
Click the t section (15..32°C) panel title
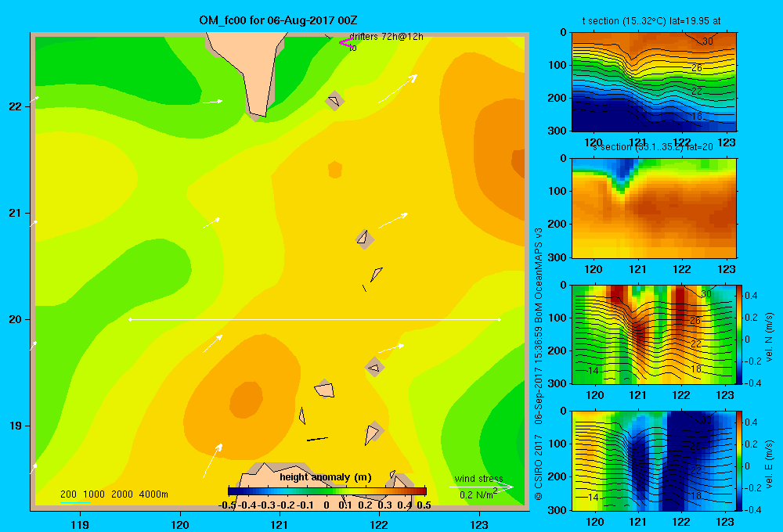[x=651, y=21]
